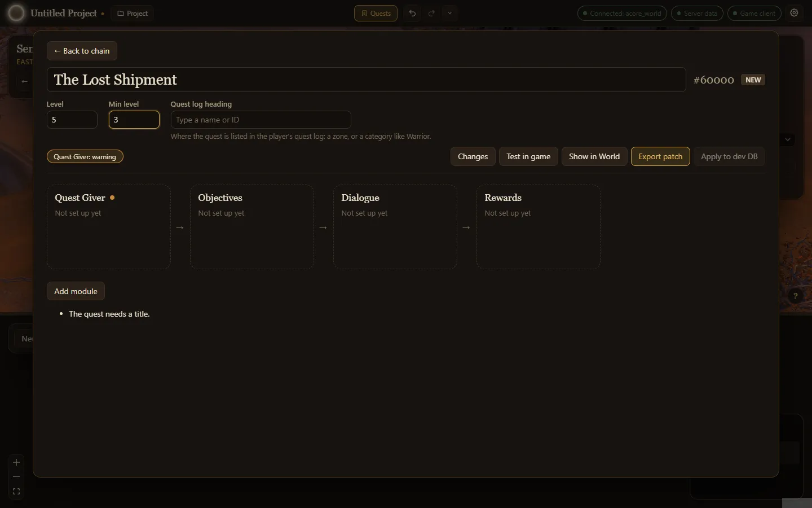Click the app logo circle icon
Screen dimensions: 812x508
pyautogui.click(x=16, y=13)
